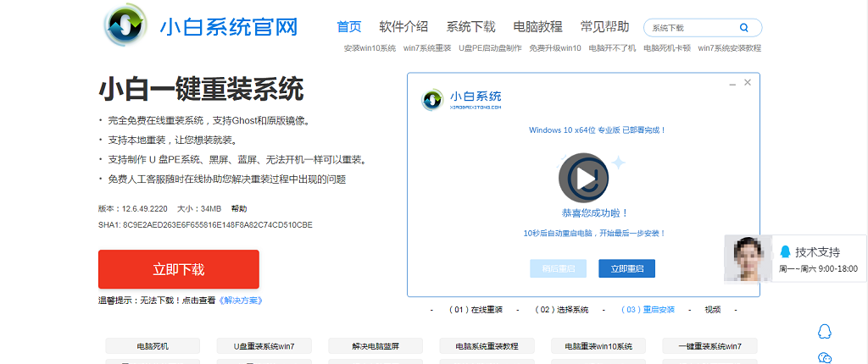
Task: Open the 首页 navigation tab
Action: pyautogui.click(x=349, y=26)
